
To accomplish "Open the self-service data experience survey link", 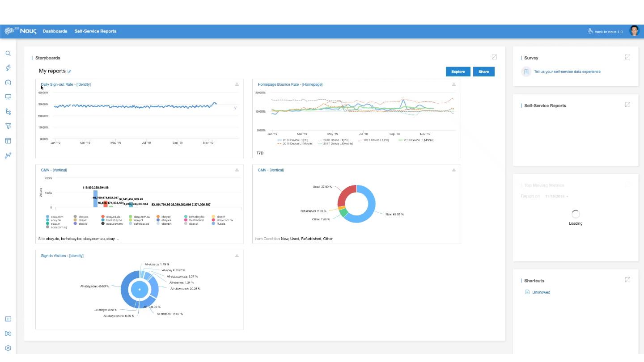I will point(567,72).
